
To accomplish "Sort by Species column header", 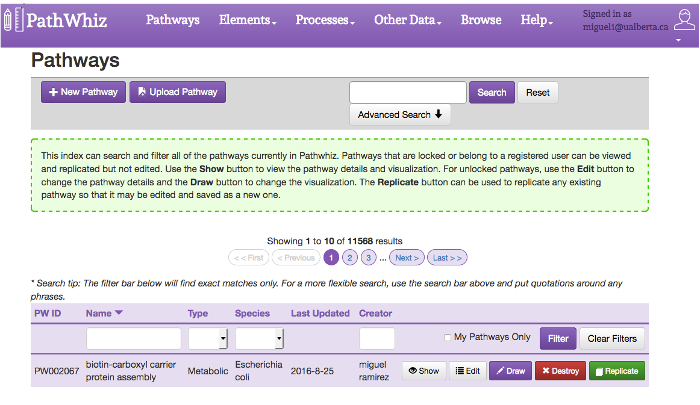I will pos(252,313).
